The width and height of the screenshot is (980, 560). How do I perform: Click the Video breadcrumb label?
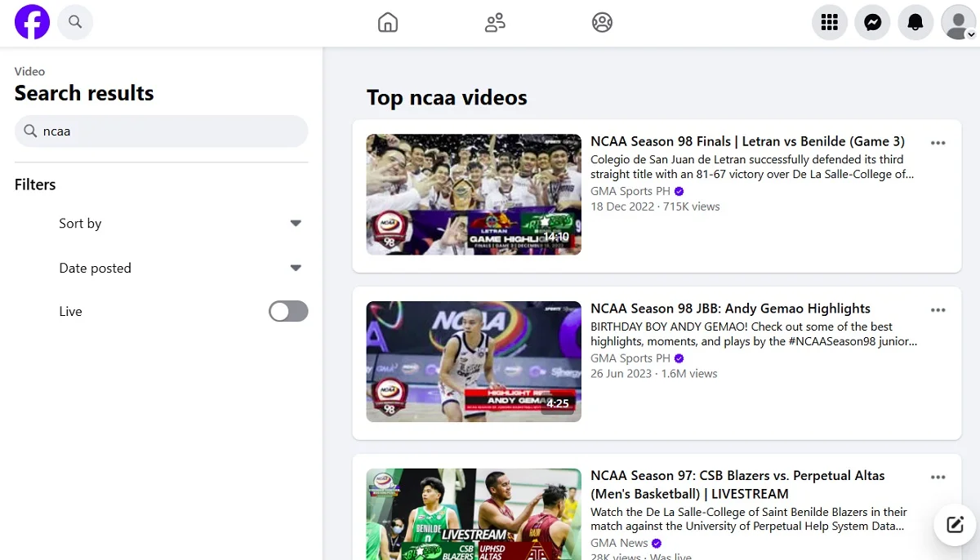point(29,72)
